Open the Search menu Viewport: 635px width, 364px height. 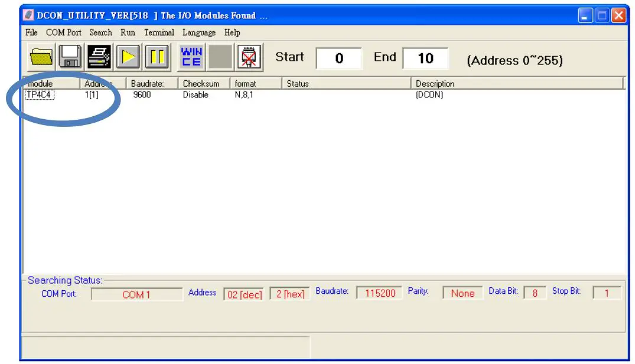click(99, 32)
